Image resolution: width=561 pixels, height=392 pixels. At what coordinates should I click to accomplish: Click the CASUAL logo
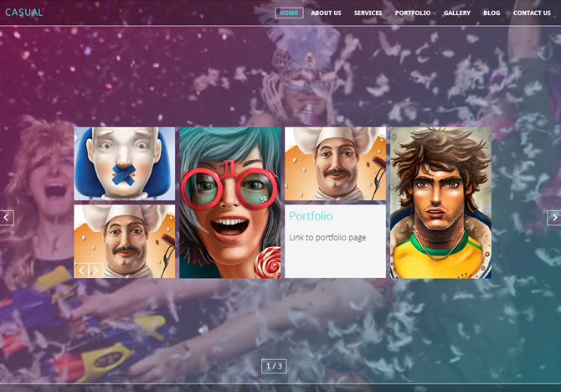tap(23, 13)
